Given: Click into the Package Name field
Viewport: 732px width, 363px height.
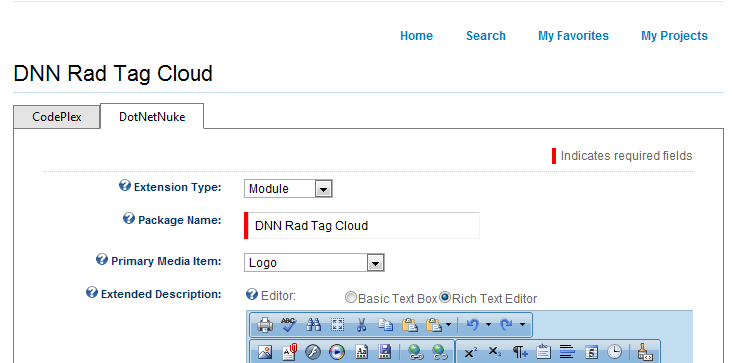Looking at the screenshot, I should click(x=362, y=225).
